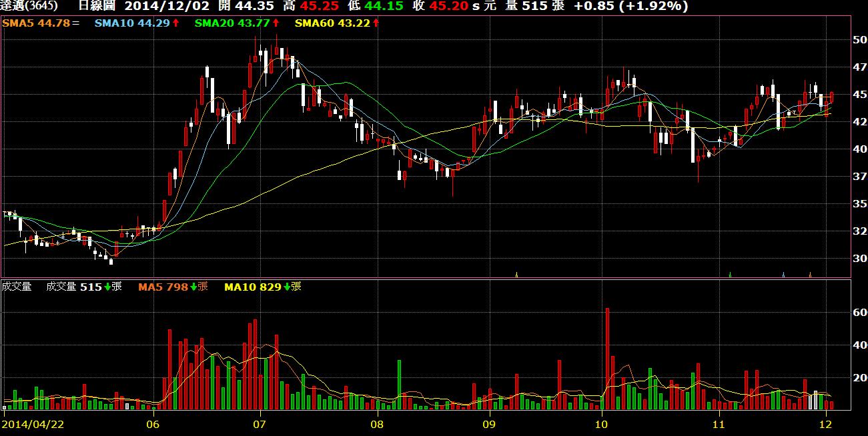The height and width of the screenshot is (436, 868).
Task: Click the 40 label on price axis
Action: (859, 149)
